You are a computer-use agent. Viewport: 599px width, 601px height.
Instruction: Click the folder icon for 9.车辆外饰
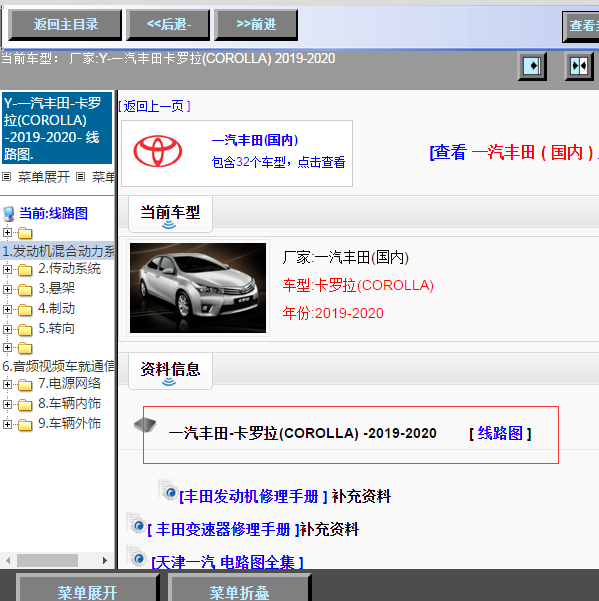25,425
